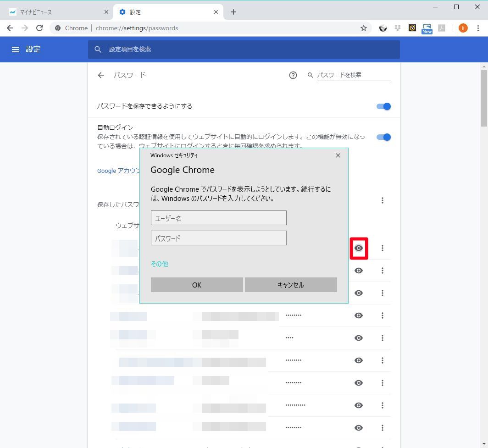This screenshot has width=488, height=448.
Task: Close the Windows セキュリティ dialog
Action: (x=338, y=155)
